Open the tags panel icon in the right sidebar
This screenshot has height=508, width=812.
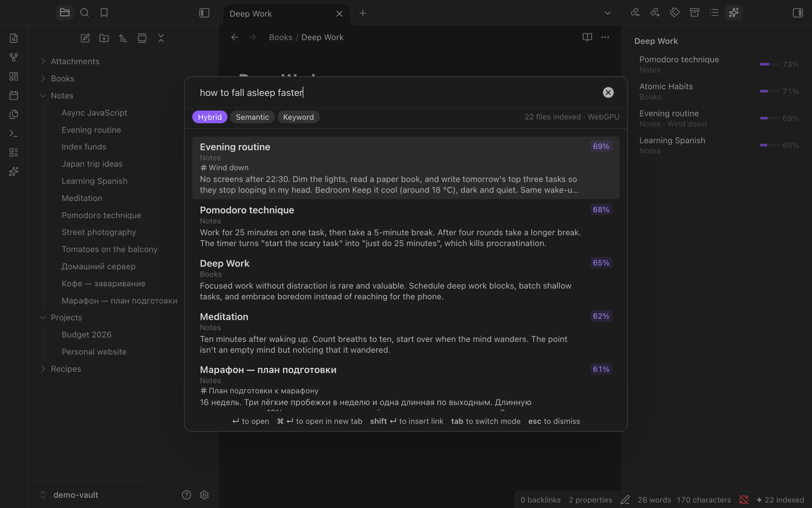(674, 13)
